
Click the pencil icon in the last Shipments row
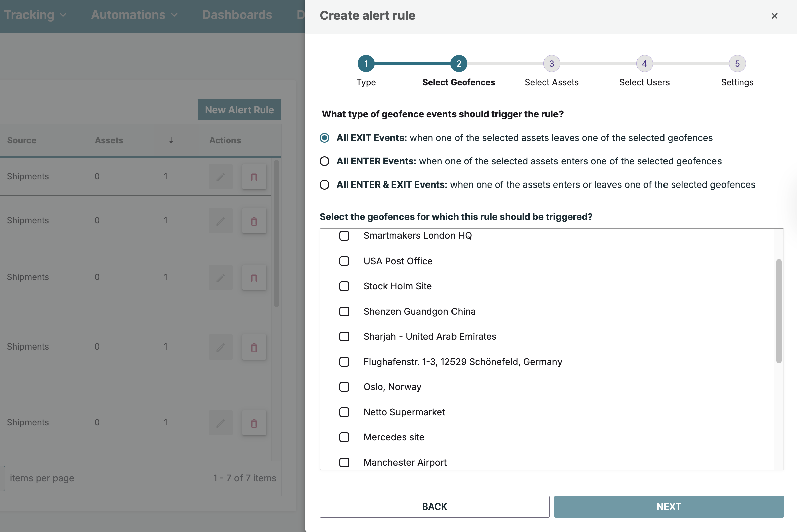click(x=220, y=423)
